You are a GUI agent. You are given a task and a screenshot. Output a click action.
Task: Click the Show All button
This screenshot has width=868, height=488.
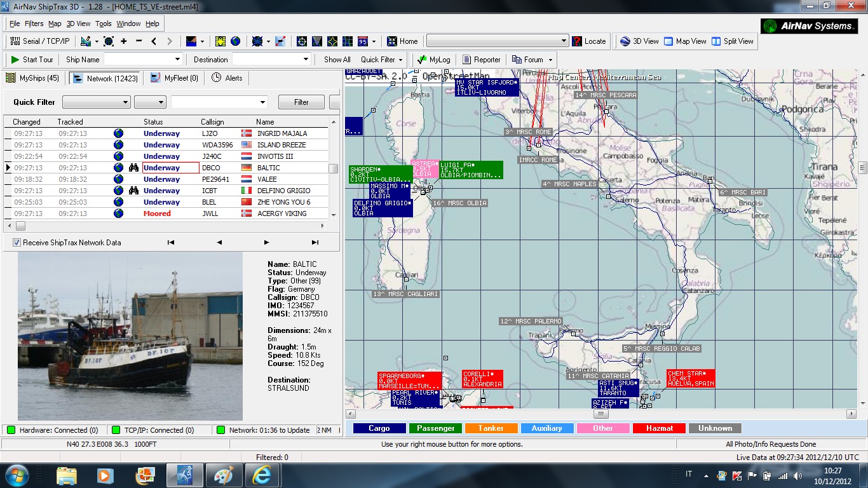pos(337,60)
